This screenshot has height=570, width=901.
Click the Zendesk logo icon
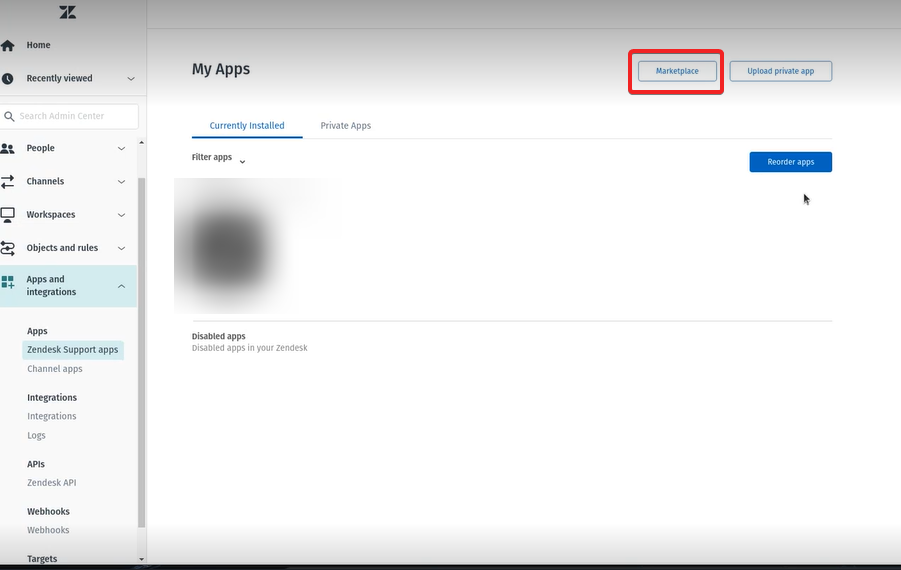tap(68, 12)
